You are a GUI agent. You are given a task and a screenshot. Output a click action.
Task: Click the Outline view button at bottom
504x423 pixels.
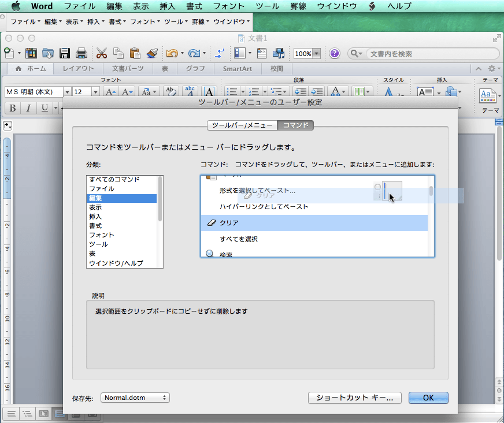[x=27, y=414]
